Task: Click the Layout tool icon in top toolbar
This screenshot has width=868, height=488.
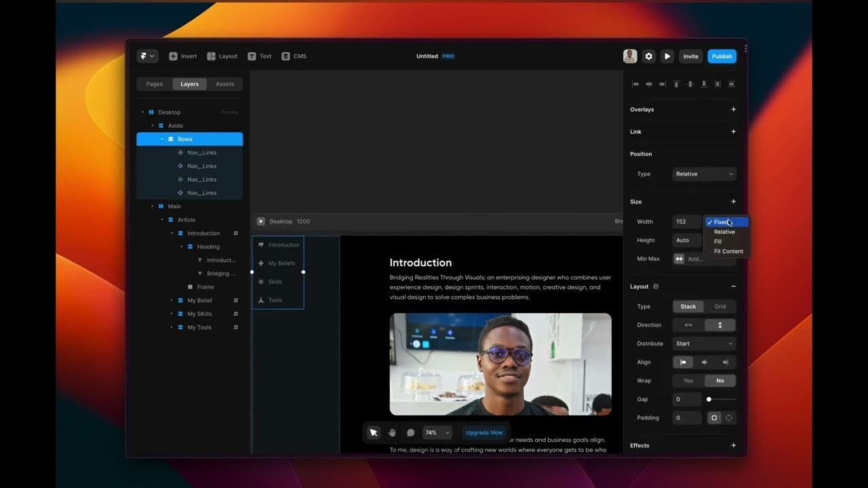Action: (x=211, y=56)
